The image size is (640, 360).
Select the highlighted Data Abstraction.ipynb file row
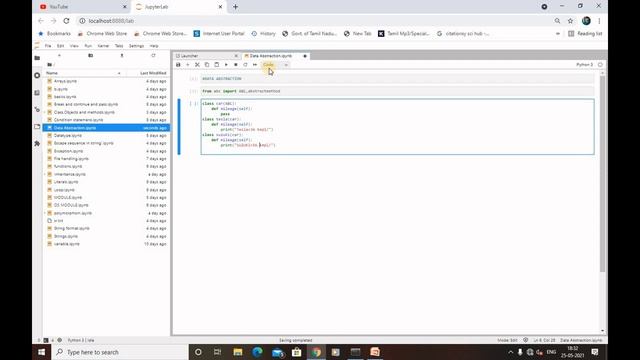tap(106, 128)
